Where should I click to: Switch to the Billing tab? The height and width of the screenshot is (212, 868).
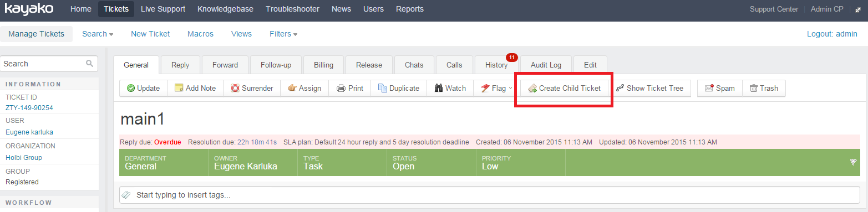click(x=323, y=65)
